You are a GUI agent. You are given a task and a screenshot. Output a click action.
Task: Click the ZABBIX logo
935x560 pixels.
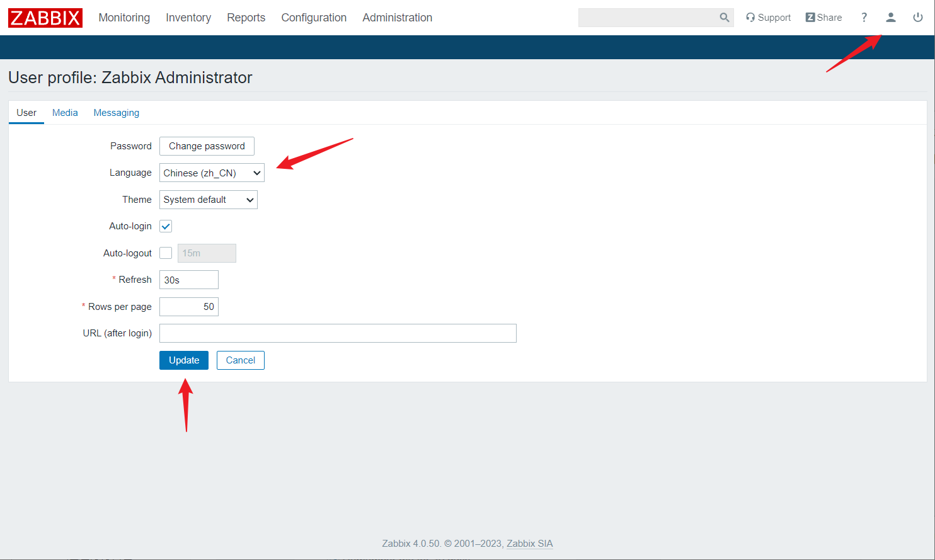click(x=45, y=18)
